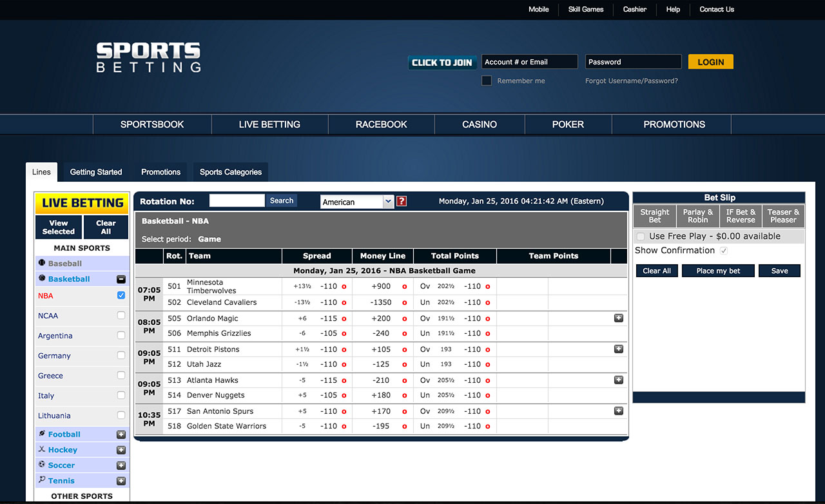Select the Straight Bet slip tab

coord(655,216)
